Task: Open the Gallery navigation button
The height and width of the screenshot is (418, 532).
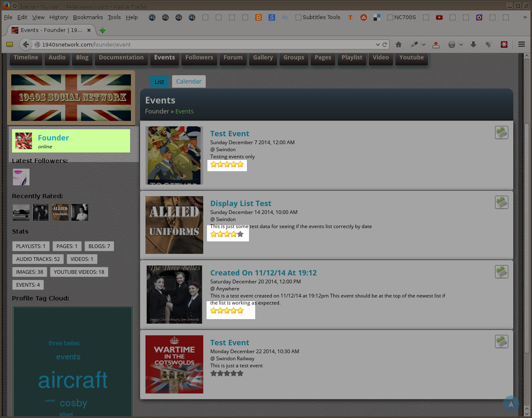Action: click(263, 58)
